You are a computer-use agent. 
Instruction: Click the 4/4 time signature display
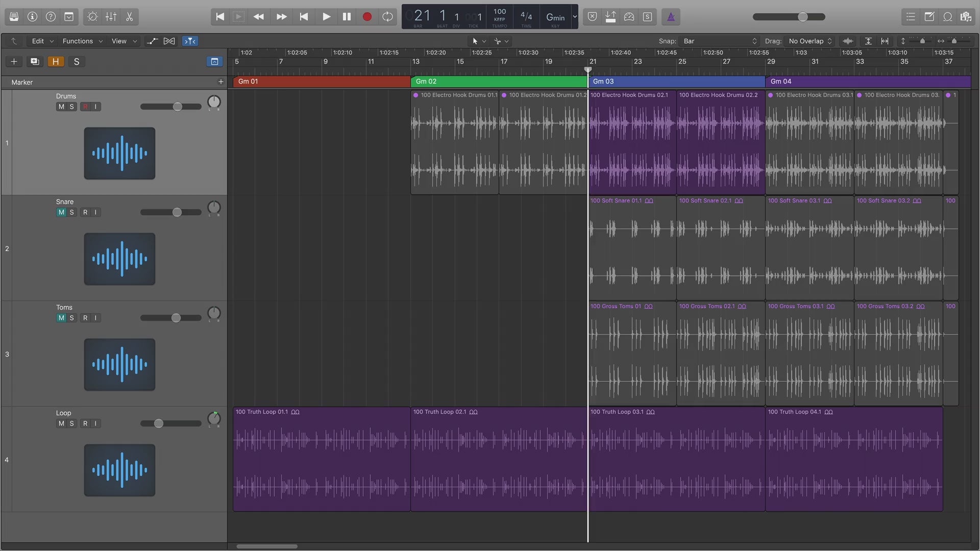click(x=526, y=17)
